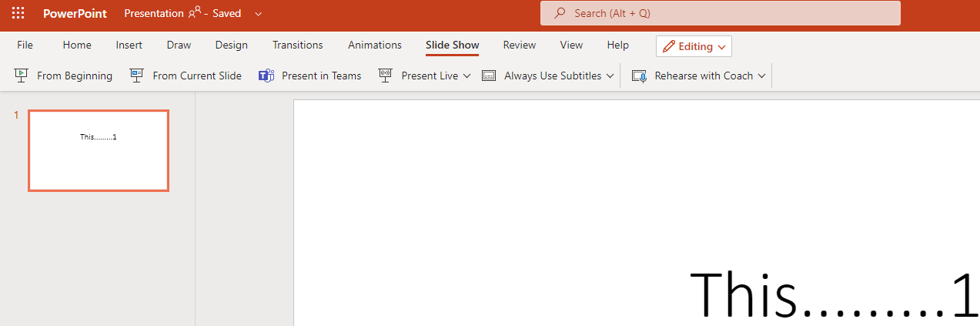Start slideshow with From Beginning label
Screen dimensions: 980x326
(75, 76)
